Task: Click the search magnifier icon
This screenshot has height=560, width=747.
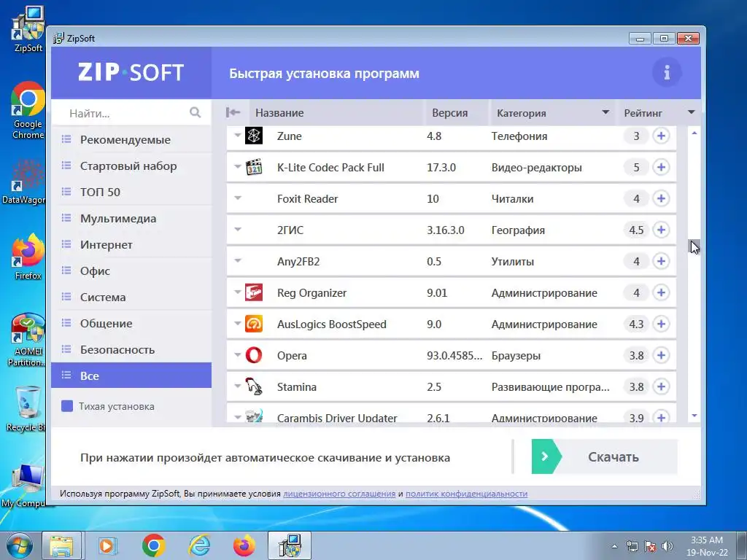Action: [x=195, y=112]
